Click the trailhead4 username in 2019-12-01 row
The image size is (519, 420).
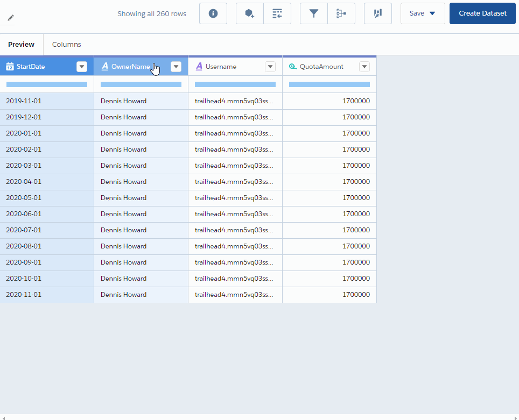click(x=235, y=117)
